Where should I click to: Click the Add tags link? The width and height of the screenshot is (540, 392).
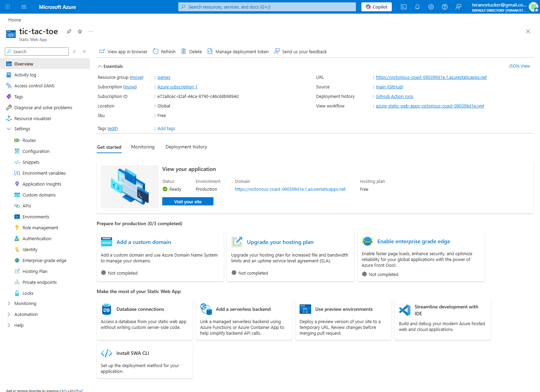click(166, 129)
